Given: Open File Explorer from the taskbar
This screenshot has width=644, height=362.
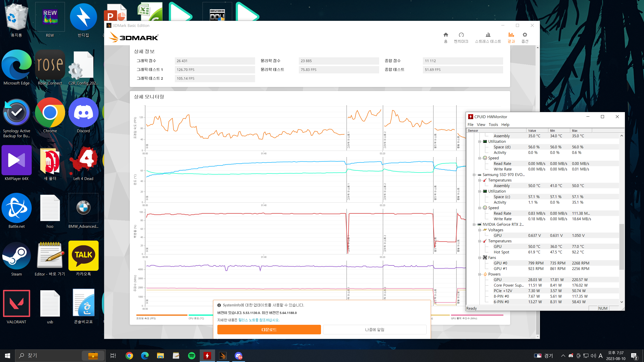Looking at the screenshot, I should coord(160,356).
